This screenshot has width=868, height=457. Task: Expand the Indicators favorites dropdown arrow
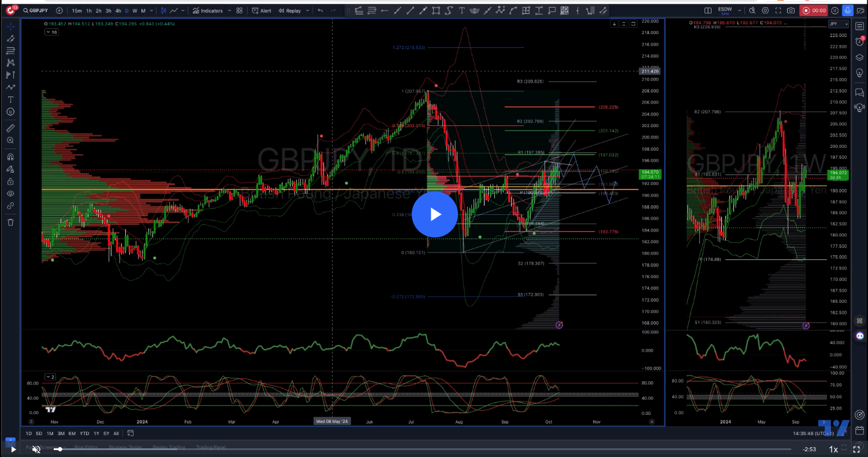(229, 10)
